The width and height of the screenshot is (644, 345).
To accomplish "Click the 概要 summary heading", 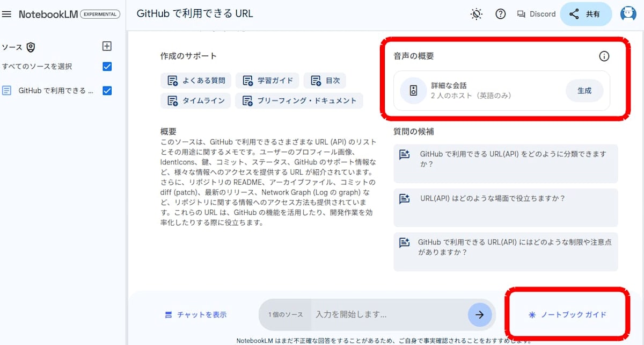I will (x=169, y=131).
